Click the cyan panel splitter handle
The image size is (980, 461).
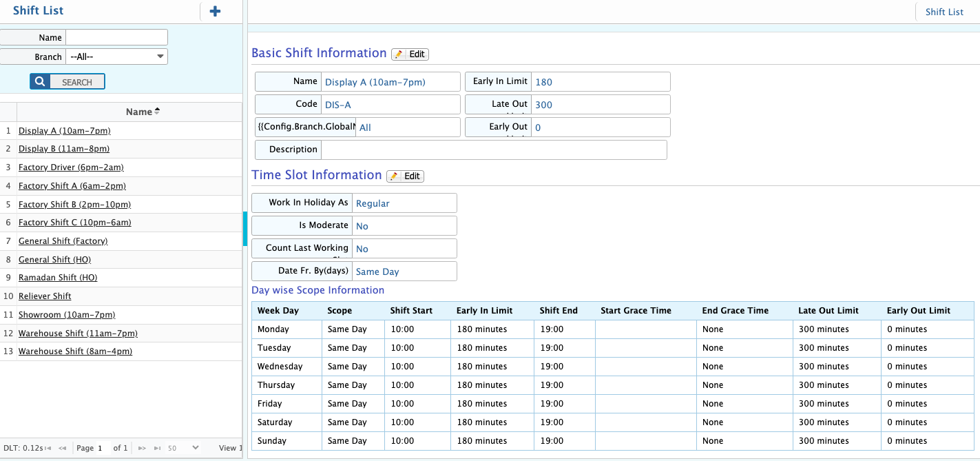[244, 229]
